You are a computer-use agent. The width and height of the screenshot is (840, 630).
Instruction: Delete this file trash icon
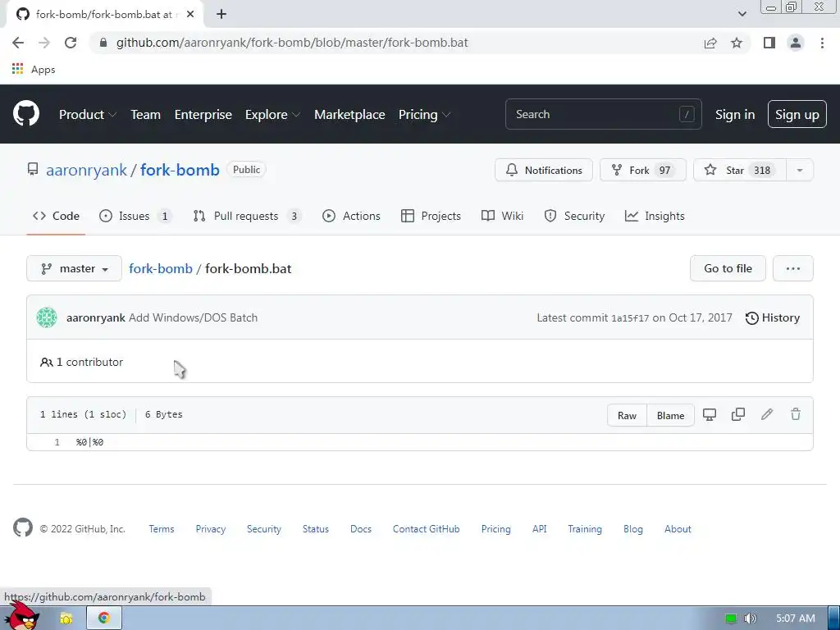click(796, 414)
